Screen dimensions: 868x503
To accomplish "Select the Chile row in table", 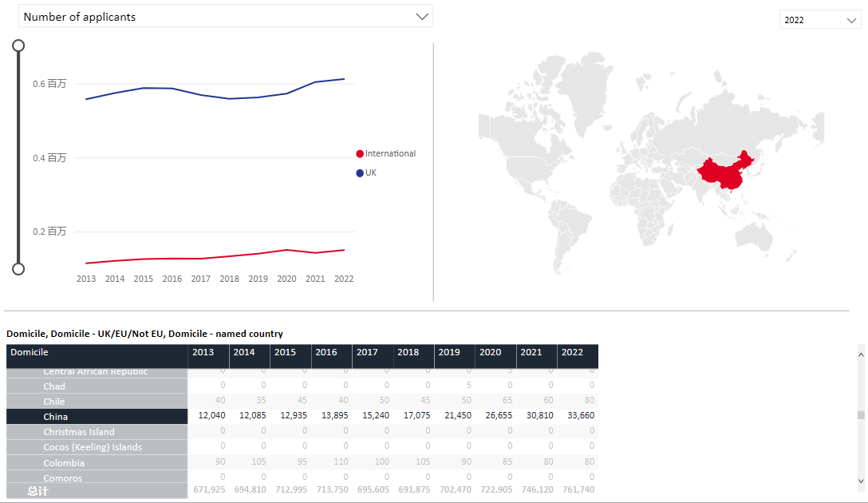I will click(302, 401).
